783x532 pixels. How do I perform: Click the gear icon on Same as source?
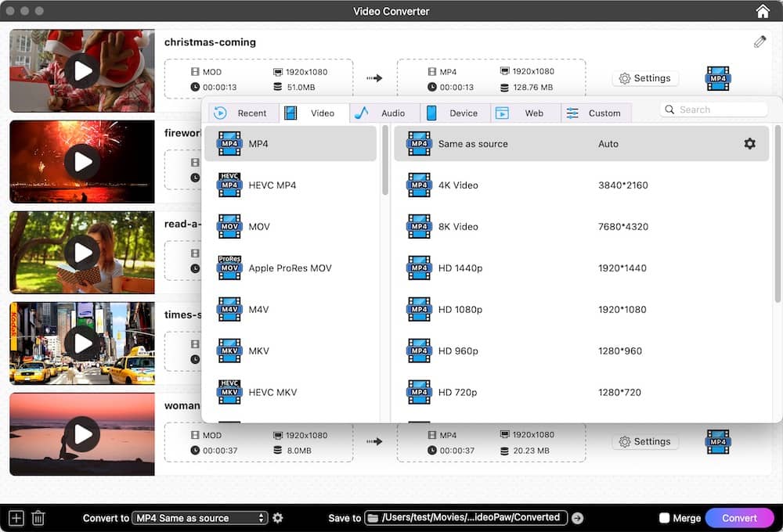749,144
